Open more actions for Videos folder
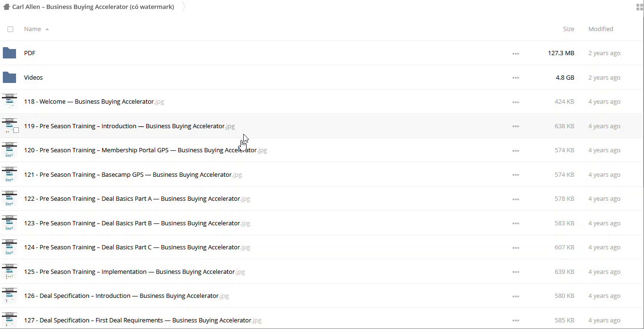Screen dimensions: 644x329 [516, 78]
